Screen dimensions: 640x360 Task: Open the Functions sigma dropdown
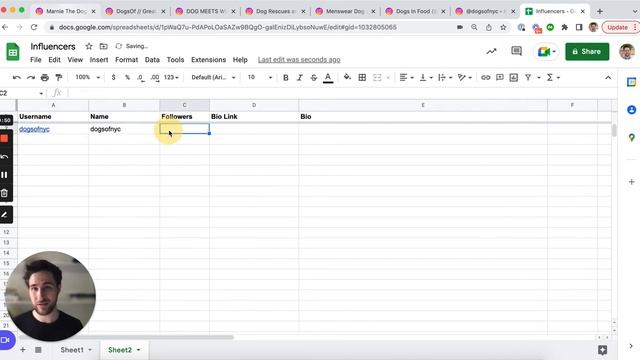[553, 78]
